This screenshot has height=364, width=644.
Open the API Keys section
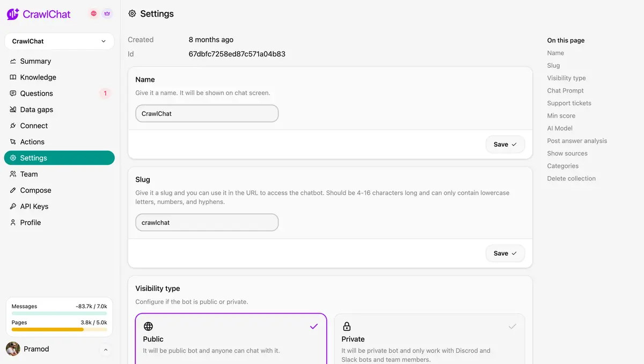pyautogui.click(x=34, y=206)
